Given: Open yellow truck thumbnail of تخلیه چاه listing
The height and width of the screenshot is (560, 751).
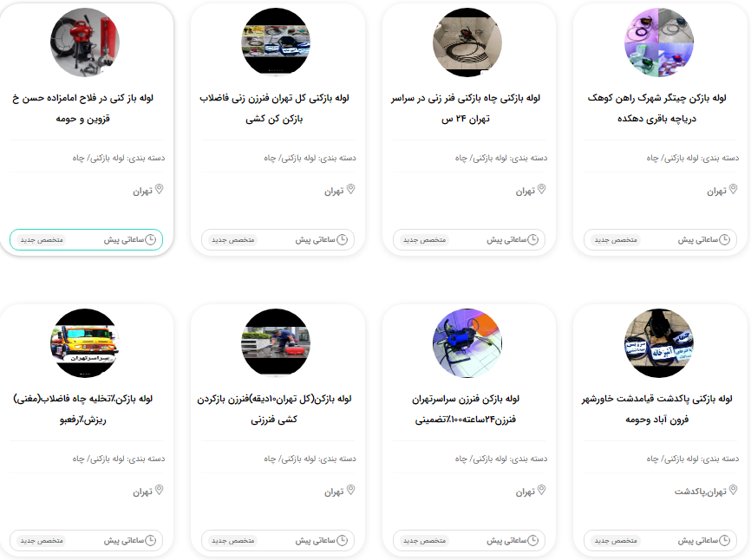Looking at the screenshot, I should tap(85, 343).
